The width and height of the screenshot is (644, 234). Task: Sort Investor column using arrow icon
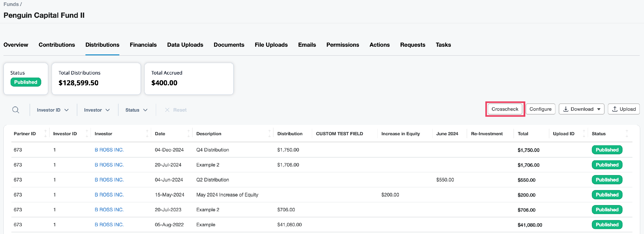pyautogui.click(x=147, y=133)
